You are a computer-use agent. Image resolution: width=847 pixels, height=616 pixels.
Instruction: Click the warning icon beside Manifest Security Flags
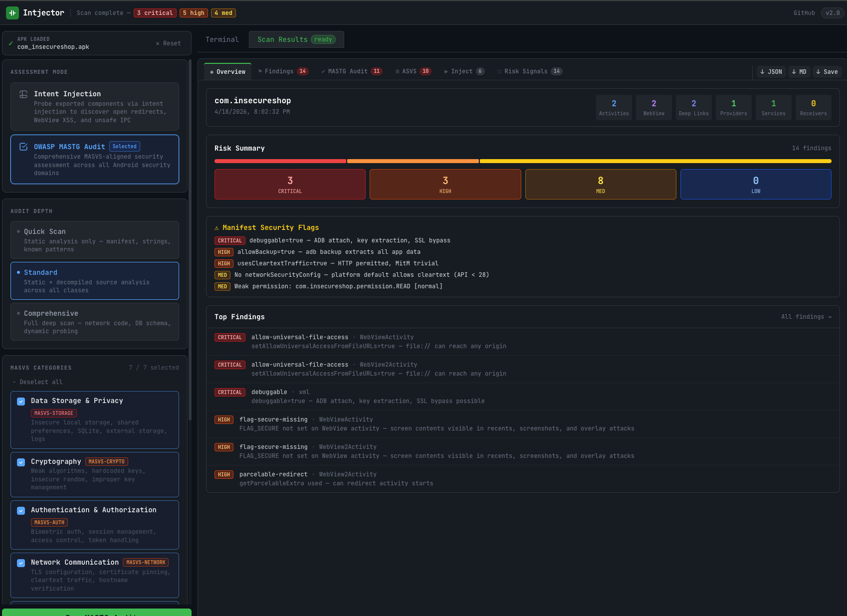pos(216,227)
